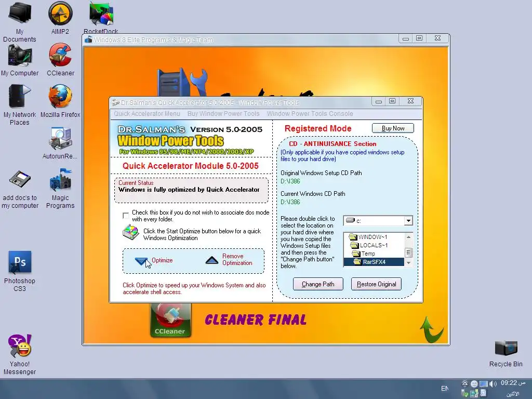
Task: Close the Windows 8 Elite Program's window
Action: (x=437, y=38)
